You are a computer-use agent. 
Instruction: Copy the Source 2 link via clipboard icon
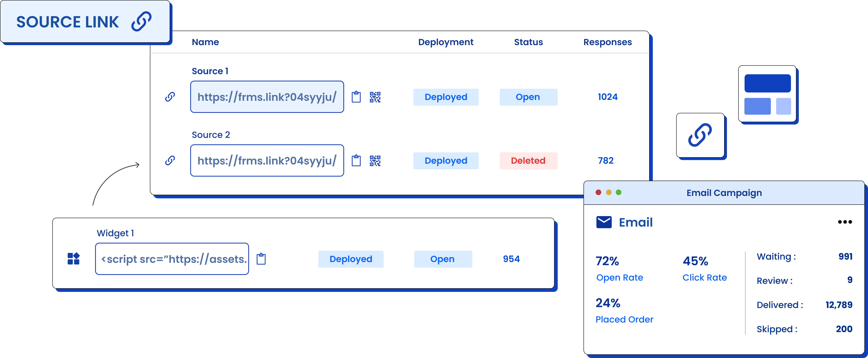[356, 160]
